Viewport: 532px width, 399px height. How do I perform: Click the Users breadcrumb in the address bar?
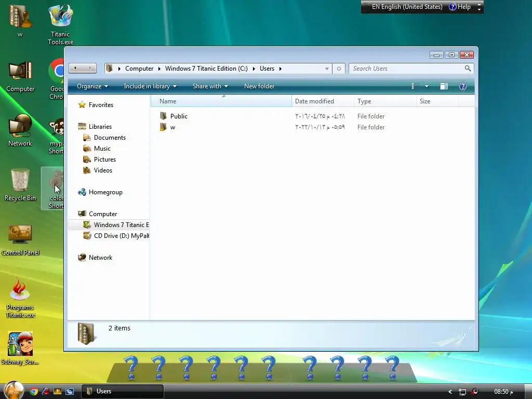pos(267,69)
